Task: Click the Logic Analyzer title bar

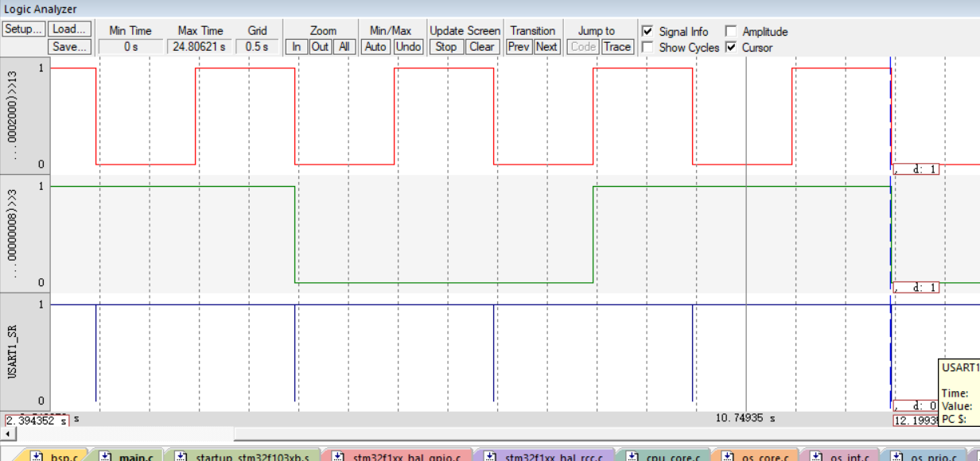Action: (x=490, y=9)
